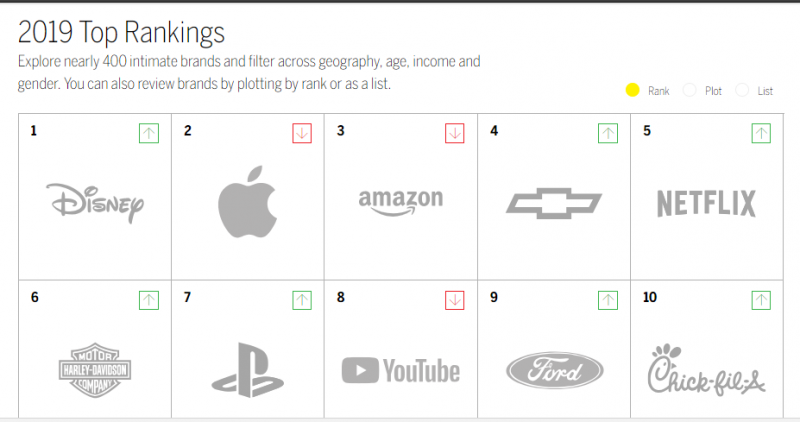Click the Chevrolet bowtie logo
Screen dimensions: 800x422
pyautogui.click(x=553, y=203)
